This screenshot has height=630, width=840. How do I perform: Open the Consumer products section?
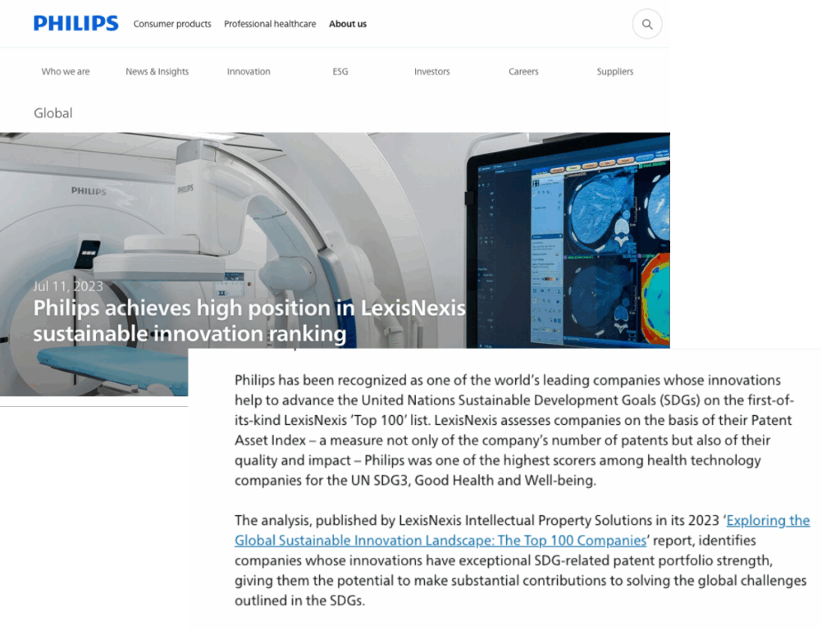pyautogui.click(x=172, y=24)
